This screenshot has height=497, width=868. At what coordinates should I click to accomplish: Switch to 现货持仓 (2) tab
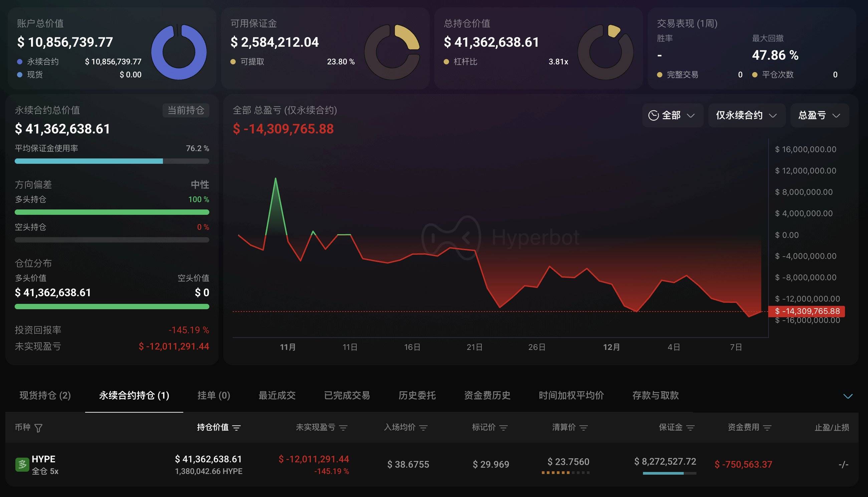click(45, 395)
